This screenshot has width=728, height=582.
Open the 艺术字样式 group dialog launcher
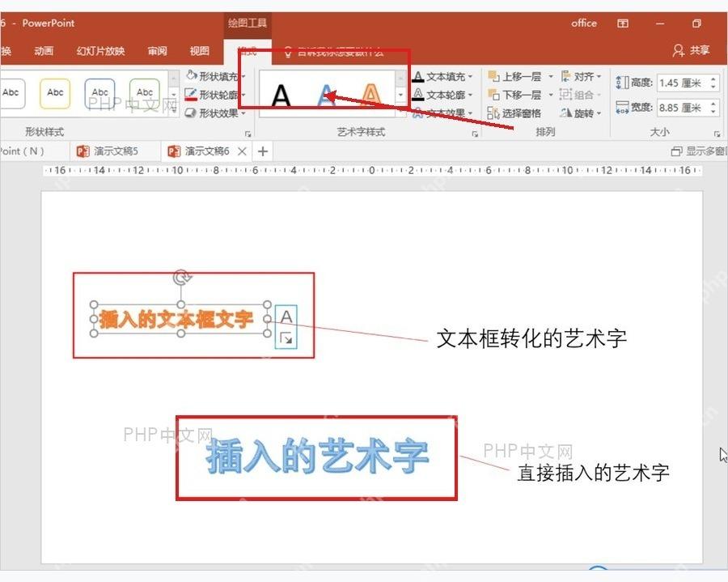coord(475,134)
